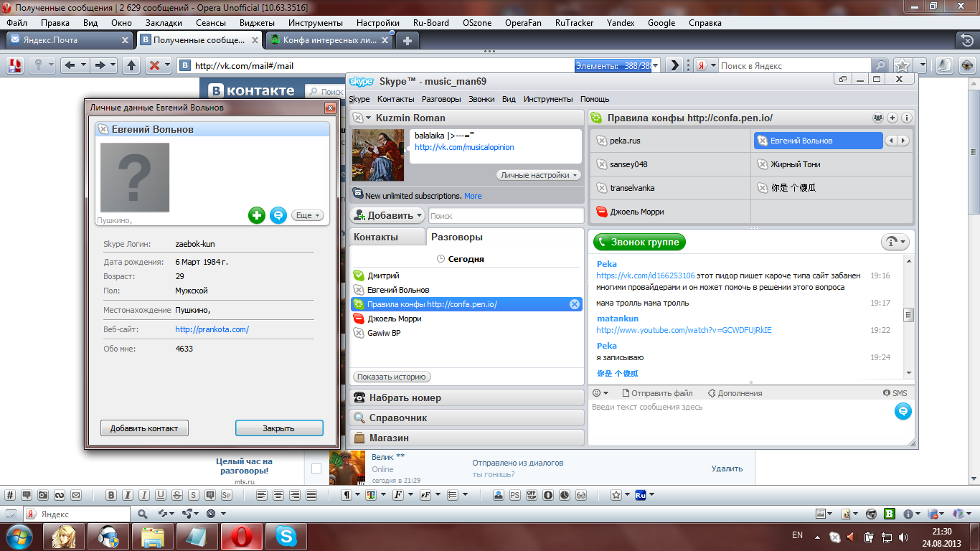The width and height of the screenshot is (980, 551).
Task: Open Windows Explorer from the taskbar
Action: 152,536
